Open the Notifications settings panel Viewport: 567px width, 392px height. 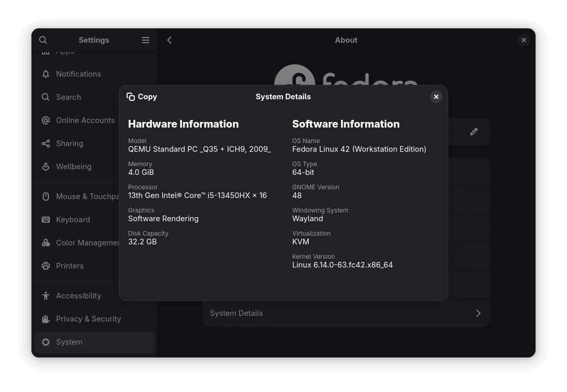[x=78, y=74]
